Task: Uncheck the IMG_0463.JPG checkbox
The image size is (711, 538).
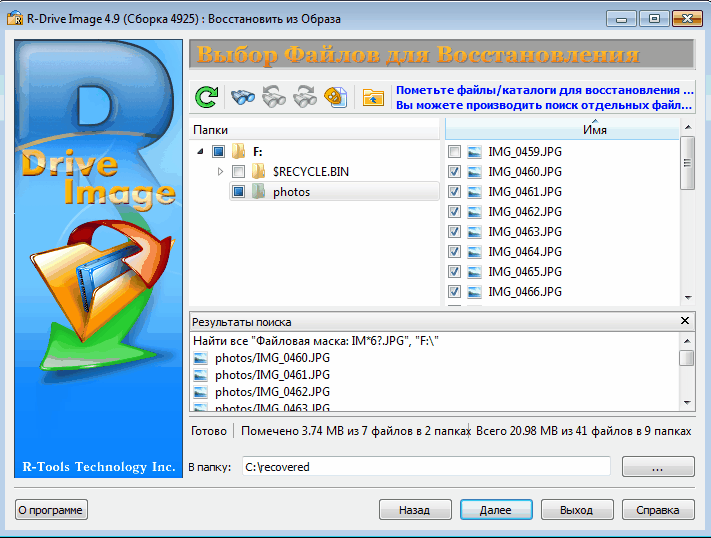Action: 454,231
